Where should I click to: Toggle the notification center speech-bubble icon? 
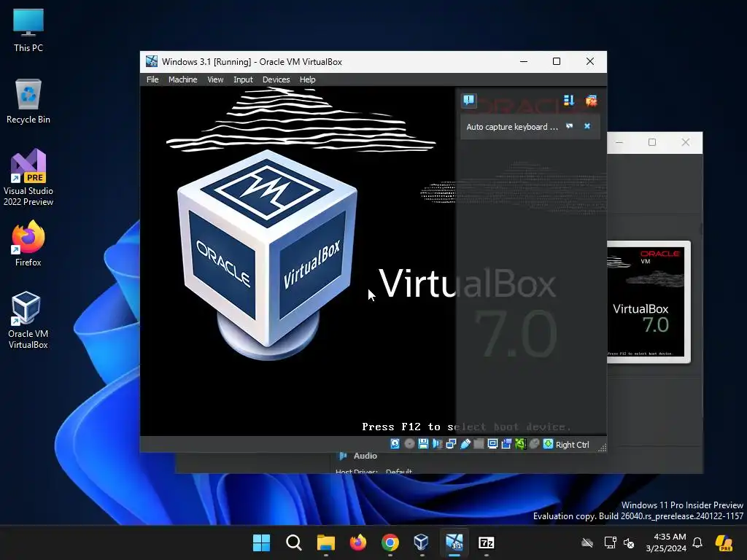point(469,100)
